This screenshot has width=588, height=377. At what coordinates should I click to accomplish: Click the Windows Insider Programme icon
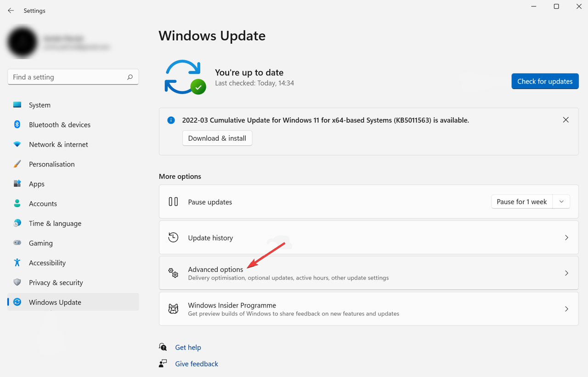pos(173,308)
